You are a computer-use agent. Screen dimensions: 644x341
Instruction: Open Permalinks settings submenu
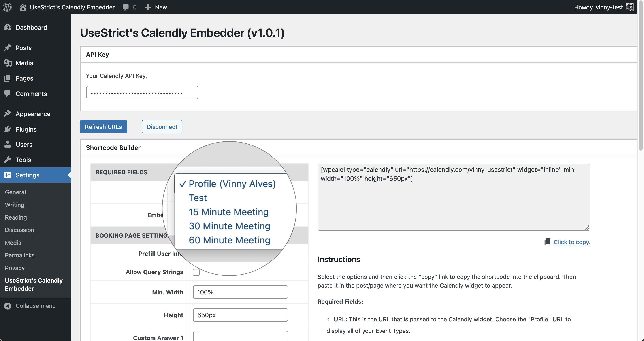point(19,255)
